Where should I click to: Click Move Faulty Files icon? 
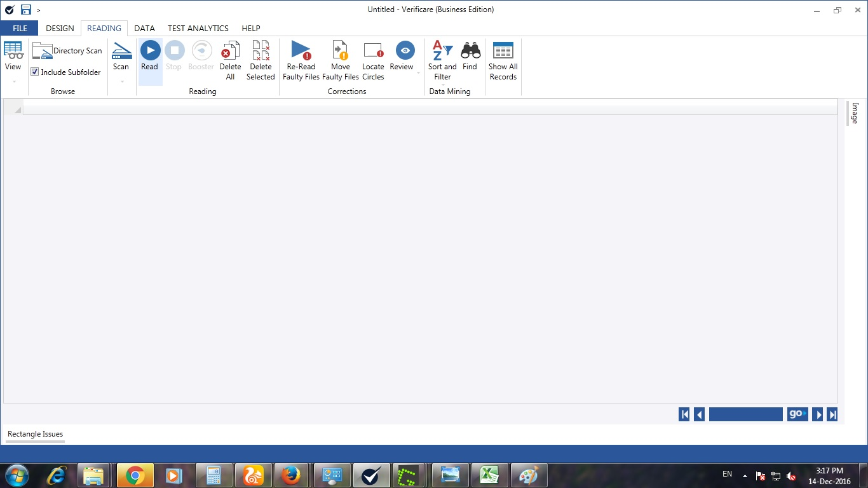click(341, 51)
